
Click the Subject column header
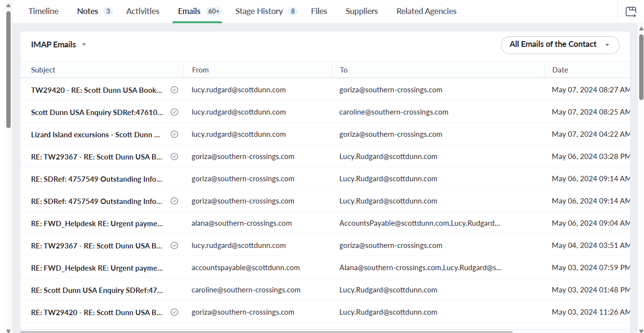[43, 70]
